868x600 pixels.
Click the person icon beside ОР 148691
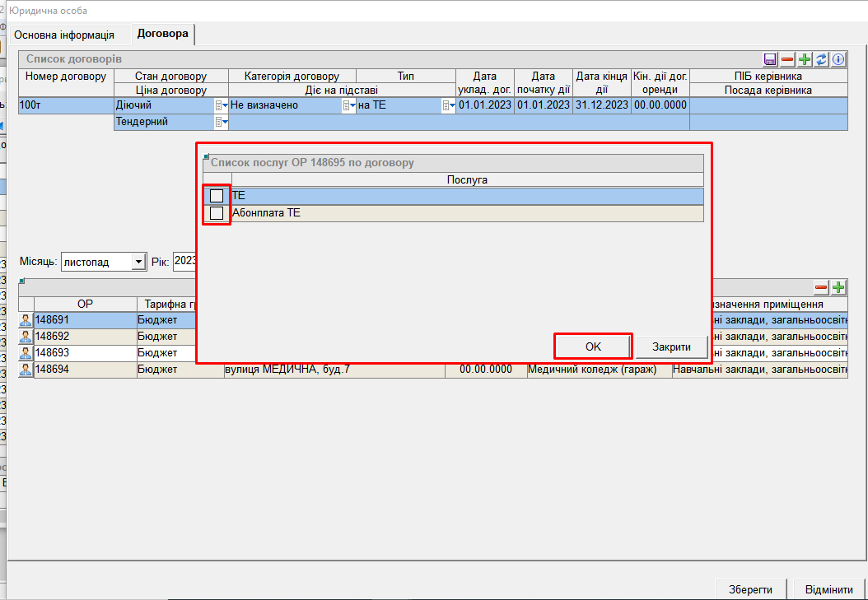(26, 320)
